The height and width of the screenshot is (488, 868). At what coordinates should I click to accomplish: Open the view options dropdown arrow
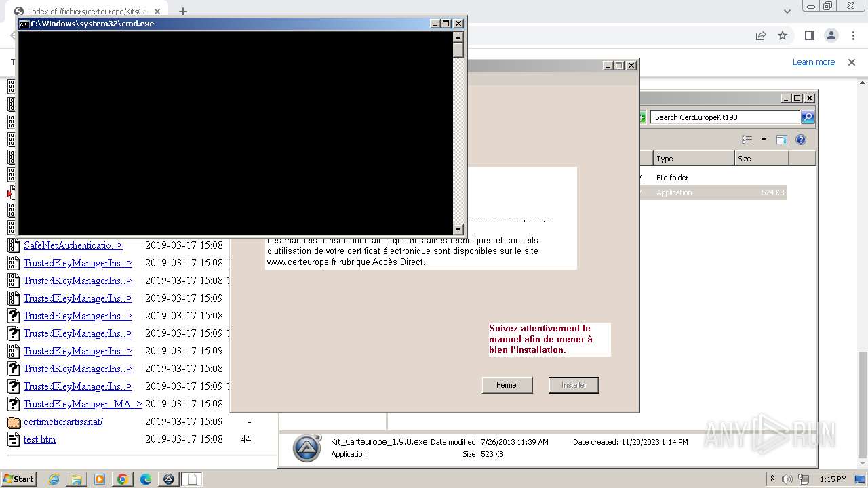click(x=764, y=140)
